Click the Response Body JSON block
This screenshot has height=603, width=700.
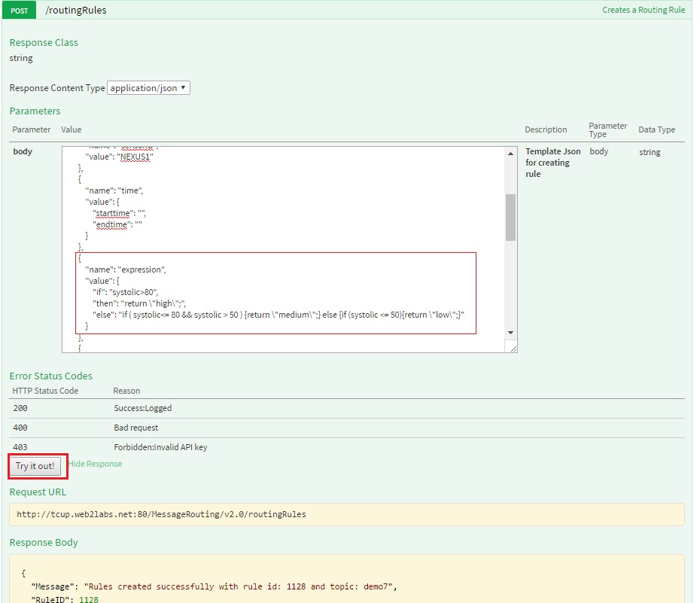coord(346,580)
